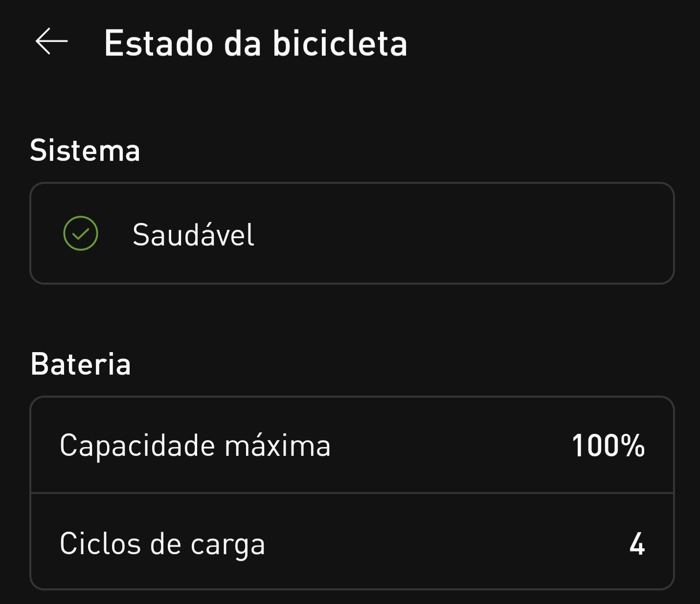Click the 100% capacity value

pos(608,446)
